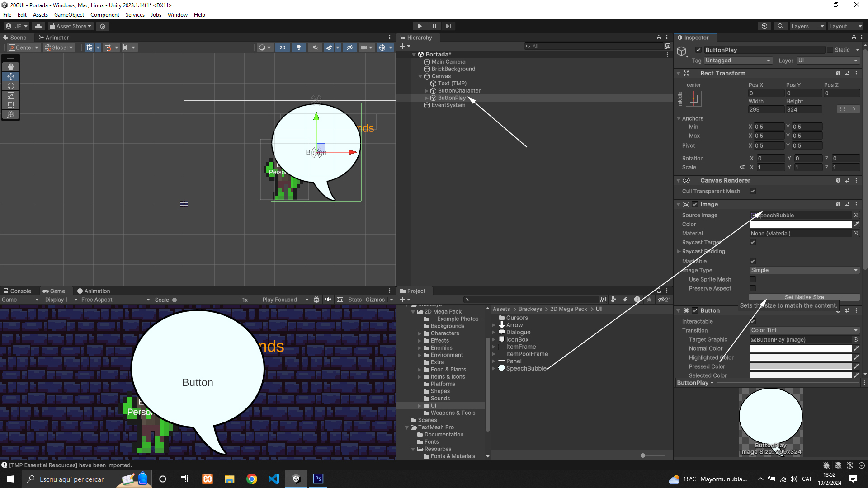
Task: Click the Step frame button
Action: pyautogui.click(x=448, y=26)
